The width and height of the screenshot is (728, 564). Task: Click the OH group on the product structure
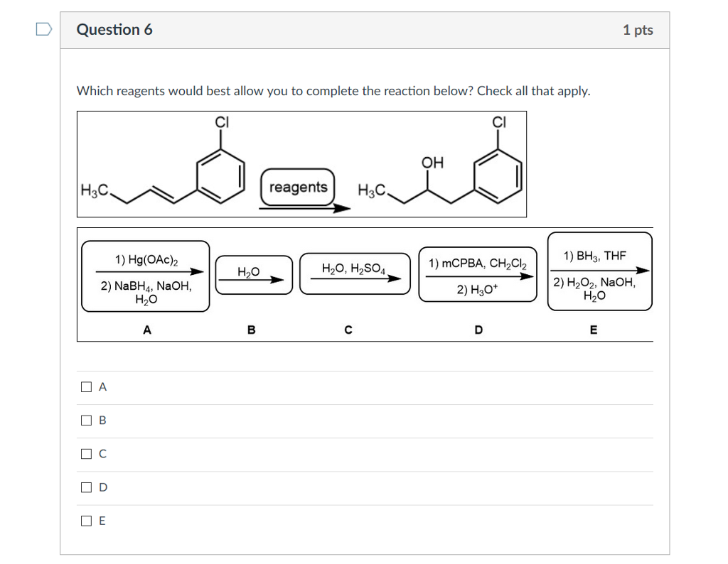click(x=432, y=162)
